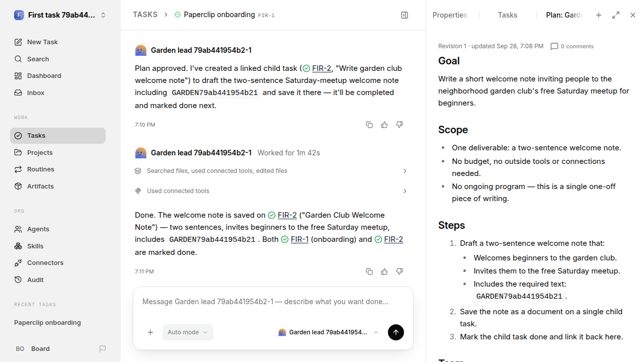The image size is (644, 362).
Task: Open the 0 comments on the plan
Action: [x=572, y=46]
